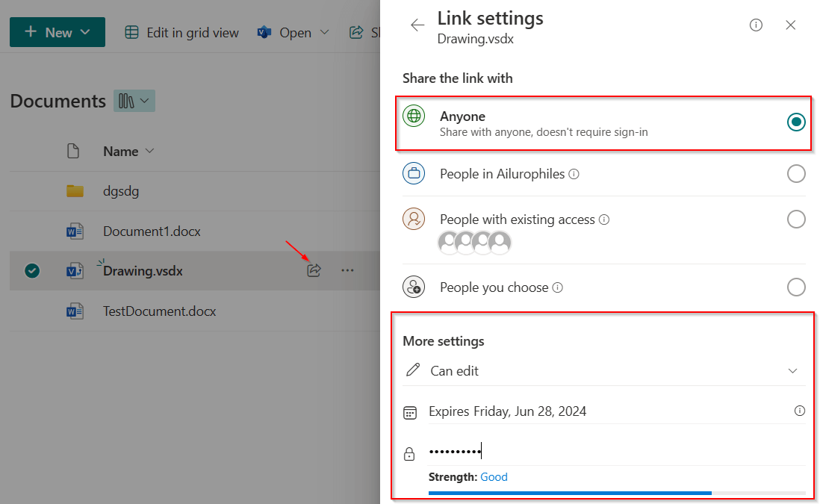The image size is (820, 504).
Task: Open the Name column sorting dropdown
Action: (x=149, y=151)
